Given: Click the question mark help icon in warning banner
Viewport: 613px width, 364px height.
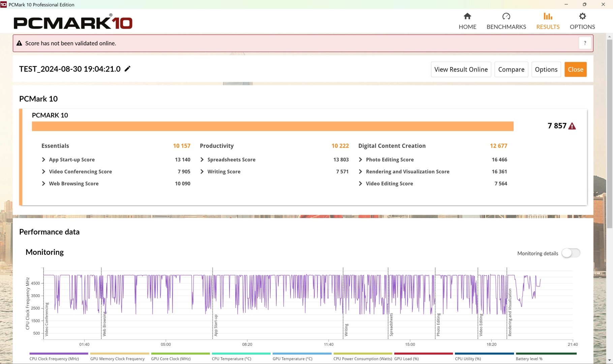Looking at the screenshot, I should click(585, 43).
